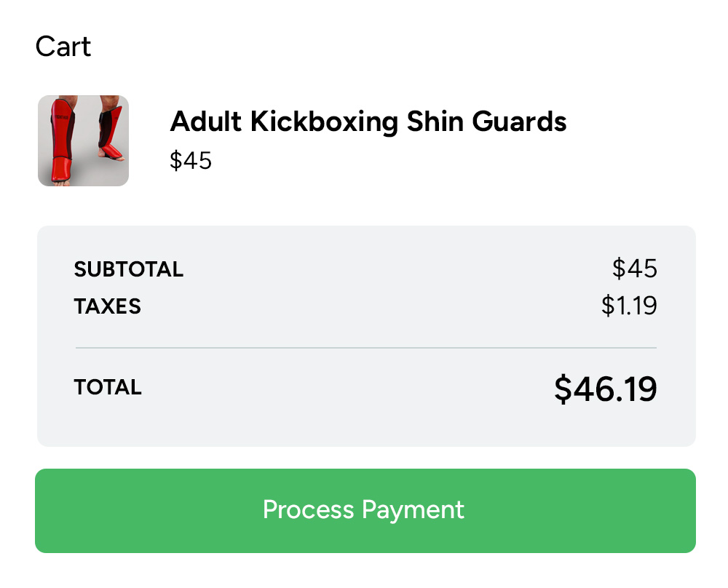Click the dollar sign in $46.19 total
Viewport: 728px width, 588px height.
coord(563,389)
